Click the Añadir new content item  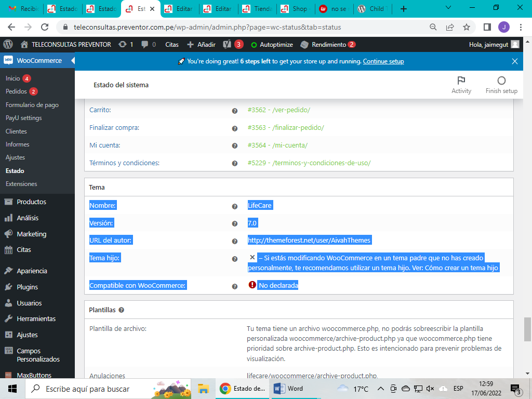201,45
